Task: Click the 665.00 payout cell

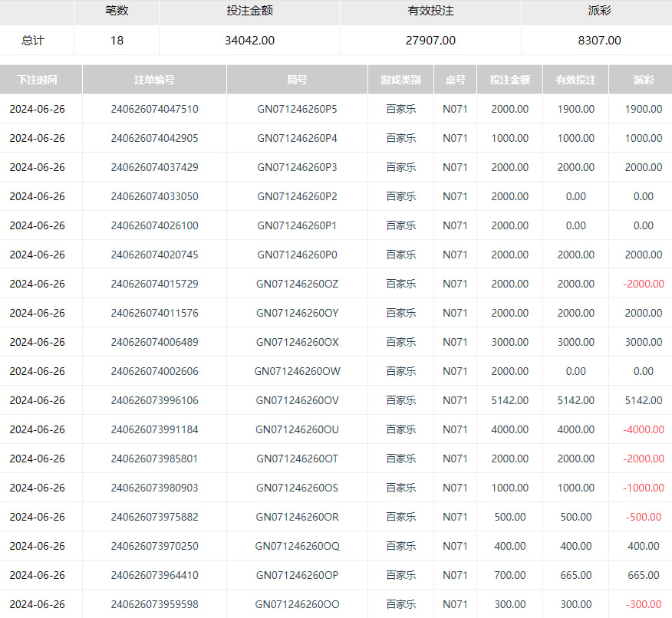Action: (643, 575)
